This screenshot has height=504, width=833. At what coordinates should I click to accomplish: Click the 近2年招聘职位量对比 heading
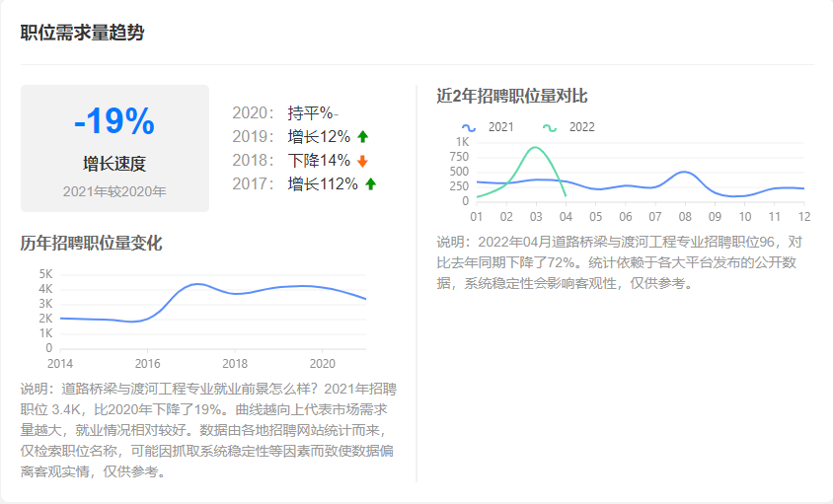(x=512, y=96)
